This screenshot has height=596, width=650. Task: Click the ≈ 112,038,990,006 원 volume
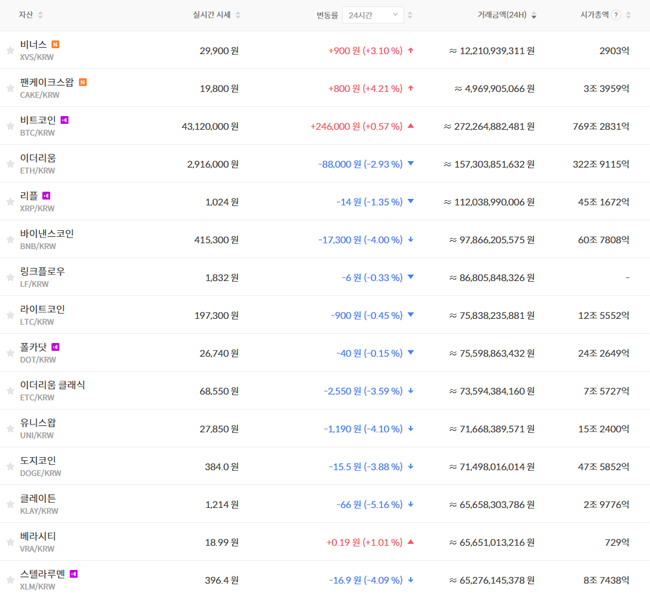pos(489,202)
